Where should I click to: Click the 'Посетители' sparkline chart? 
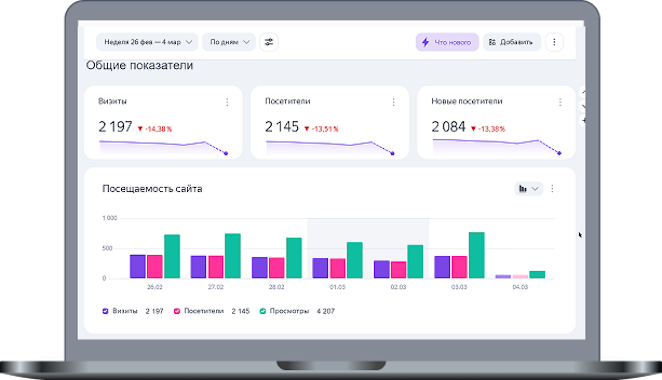[330, 147]
